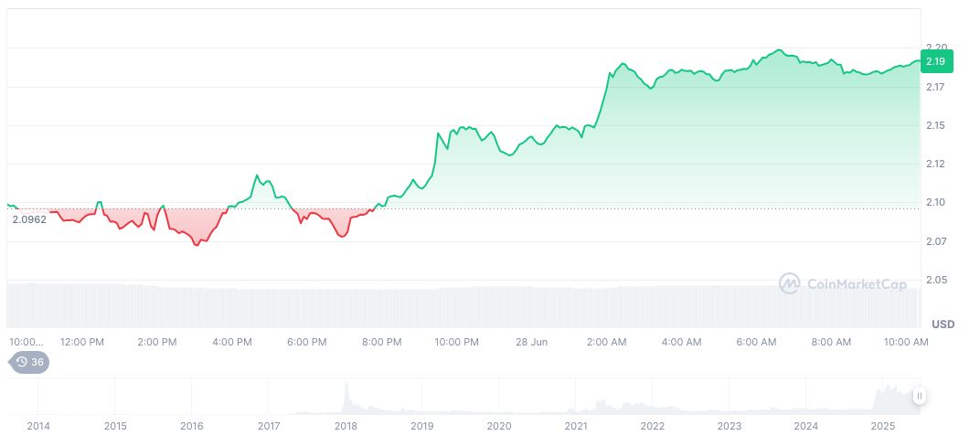
Task: Select 2025 on the year navigator
Action: tap(882, 426)
